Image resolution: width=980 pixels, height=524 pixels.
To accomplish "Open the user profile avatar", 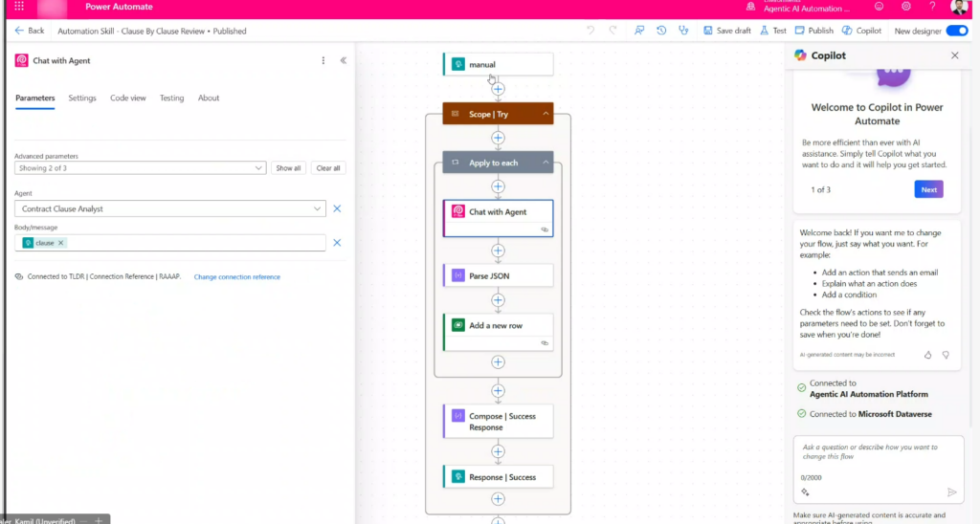I will 959,7.
